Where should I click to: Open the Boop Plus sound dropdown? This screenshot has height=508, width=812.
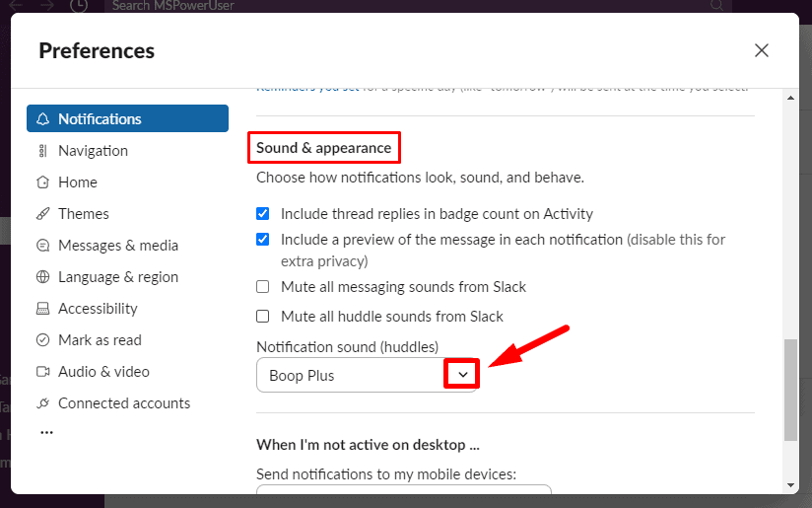pyautogui.click(x=367, y=375)
